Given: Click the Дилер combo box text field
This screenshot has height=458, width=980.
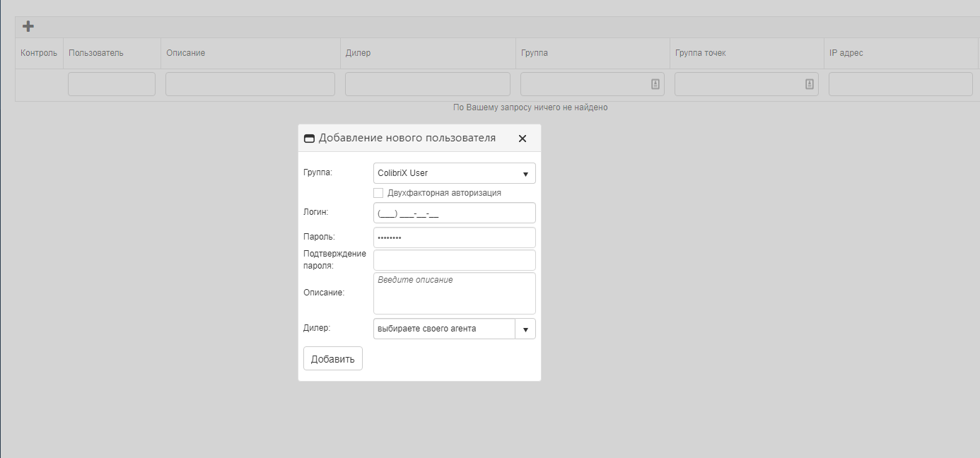Looking at the screenshot, I should point(444,329).
